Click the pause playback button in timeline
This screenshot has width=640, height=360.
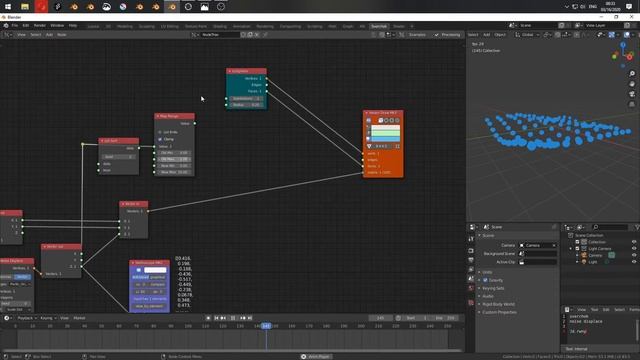click(233, 318)
